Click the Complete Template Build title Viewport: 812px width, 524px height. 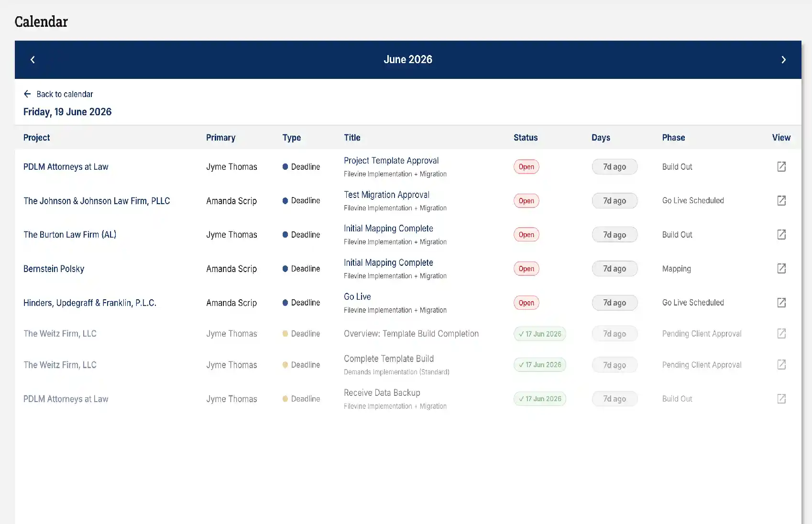click(389, 359)
